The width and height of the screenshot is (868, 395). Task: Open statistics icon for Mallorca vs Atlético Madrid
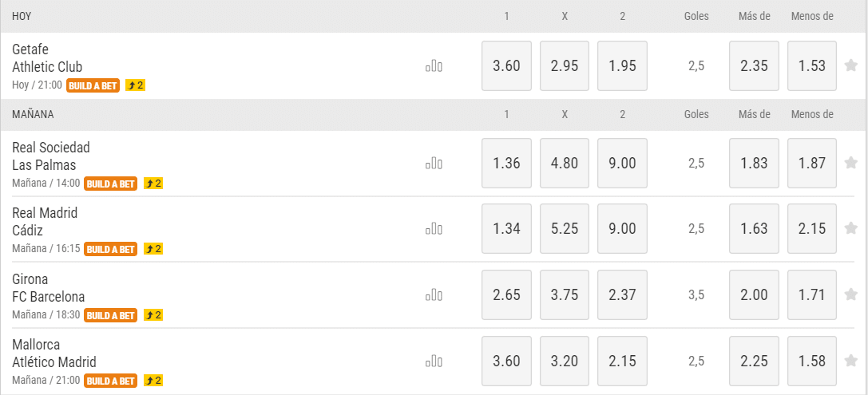(x=434, y=361)
